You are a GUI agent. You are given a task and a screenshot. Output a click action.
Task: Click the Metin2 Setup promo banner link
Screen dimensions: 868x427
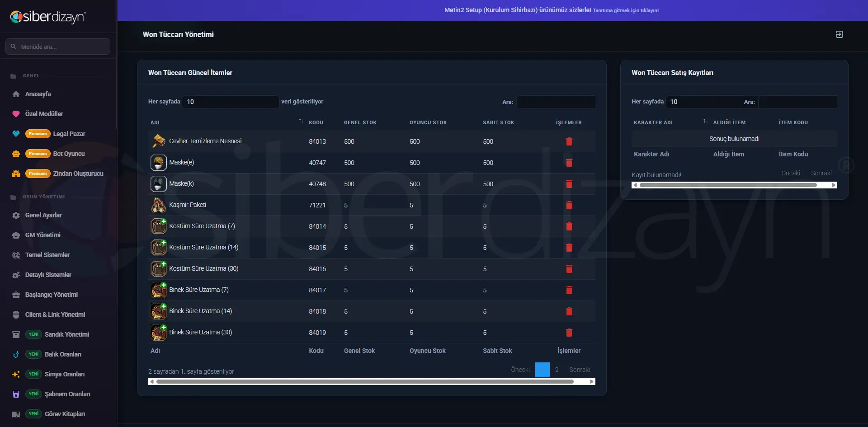pyautogui.click(x=551, y=10)
